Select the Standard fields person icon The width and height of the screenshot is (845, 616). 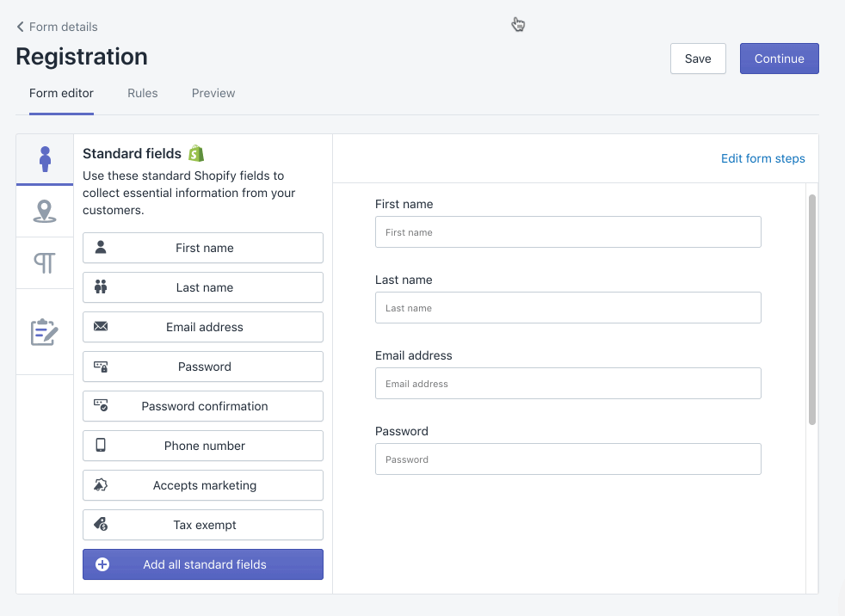[x=44, y=160]
